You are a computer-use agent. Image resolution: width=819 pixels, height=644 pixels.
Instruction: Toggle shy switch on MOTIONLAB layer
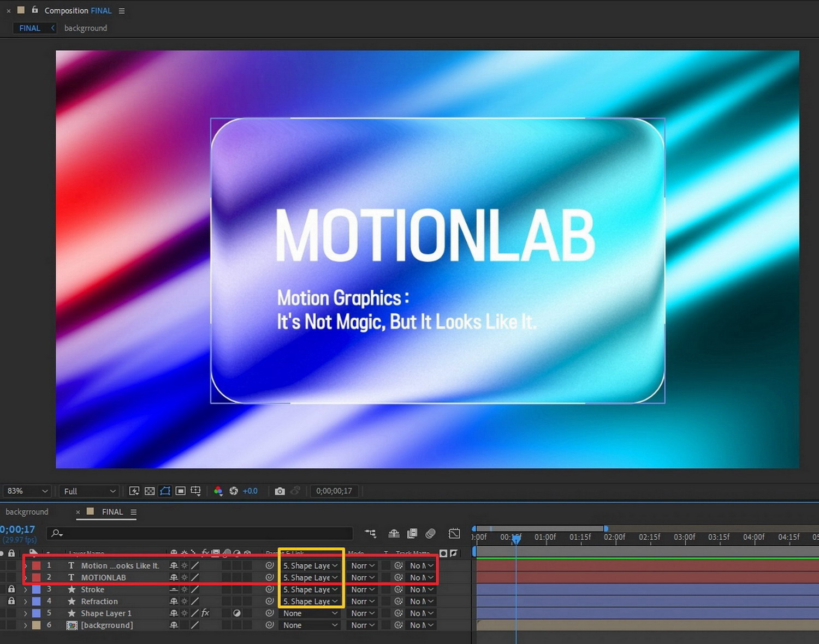coord(174,577)
